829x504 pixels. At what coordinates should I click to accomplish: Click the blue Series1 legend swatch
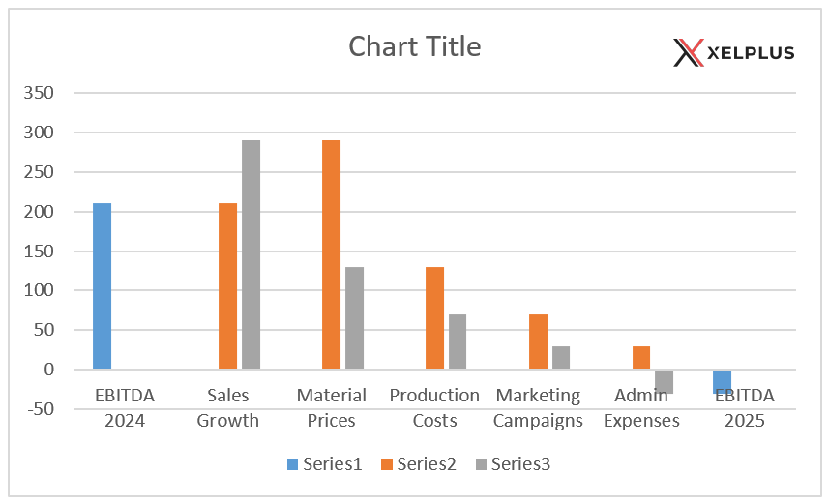(293, 464)
